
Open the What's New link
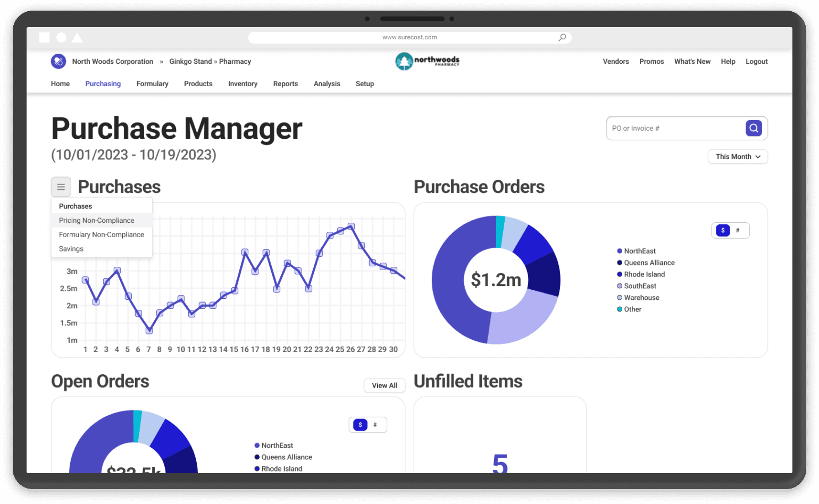click(x=692, y=61)
